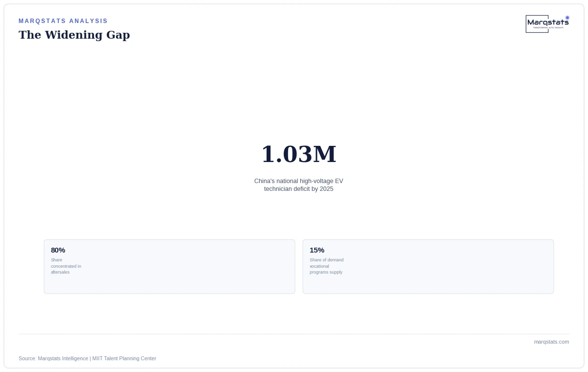Click the 15% statistic value
This screenshot has height=372, width=588.
[317, 250]
